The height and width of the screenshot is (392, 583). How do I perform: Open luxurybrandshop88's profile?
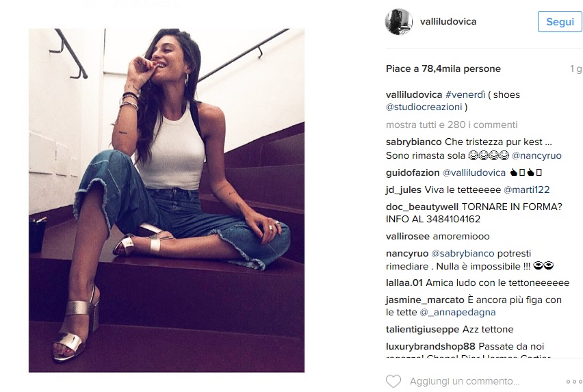click(430, 347)
